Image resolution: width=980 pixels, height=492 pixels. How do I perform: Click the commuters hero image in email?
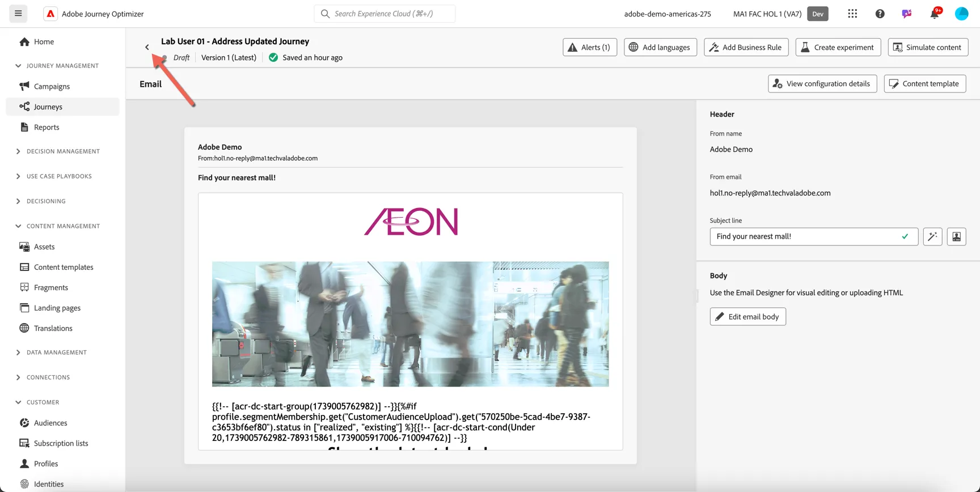411,324
